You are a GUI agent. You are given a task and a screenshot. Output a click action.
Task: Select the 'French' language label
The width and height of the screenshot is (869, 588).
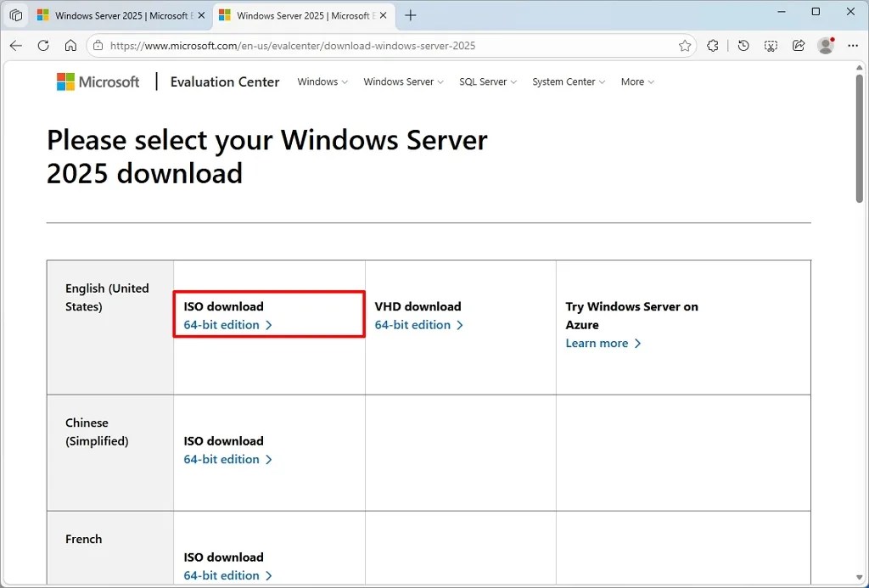point(84,539)
